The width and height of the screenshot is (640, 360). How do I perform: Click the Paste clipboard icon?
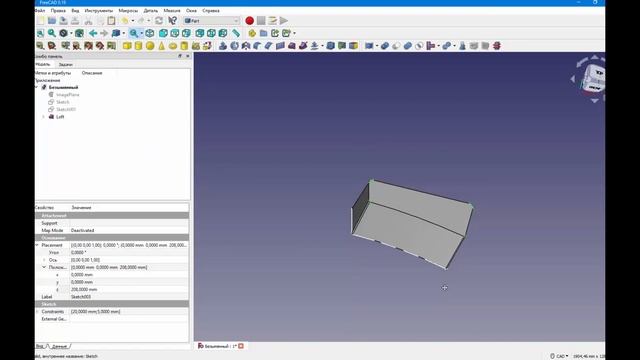tap(111, 20)
